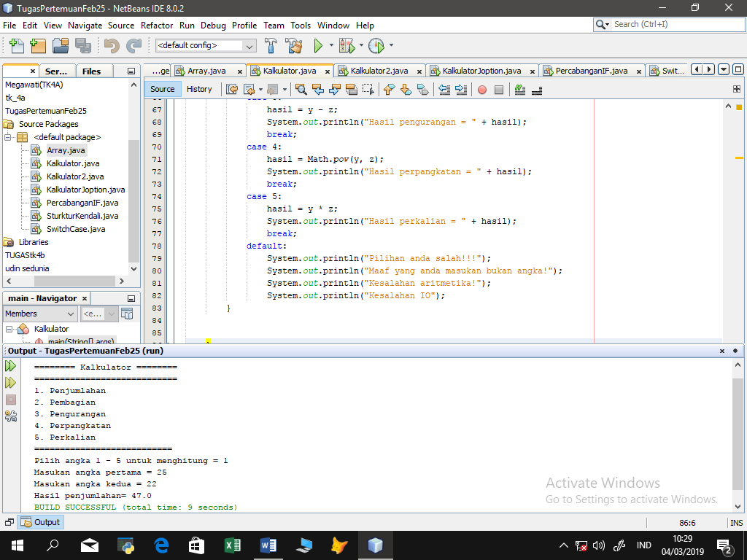This screenshot has width=747, height=560.
Task: Open Find Selection with the magnifier icon
Action: (x=301, y=89)
